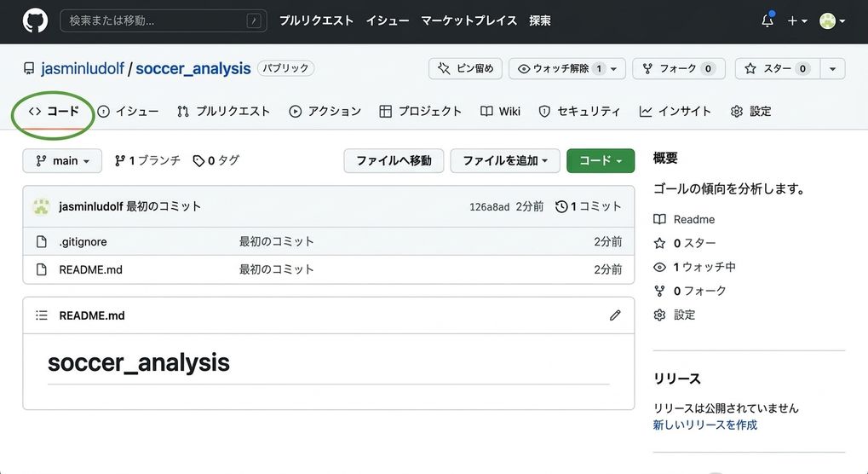
Task: Fork the repository with フォーク
Action: point(679,69)
